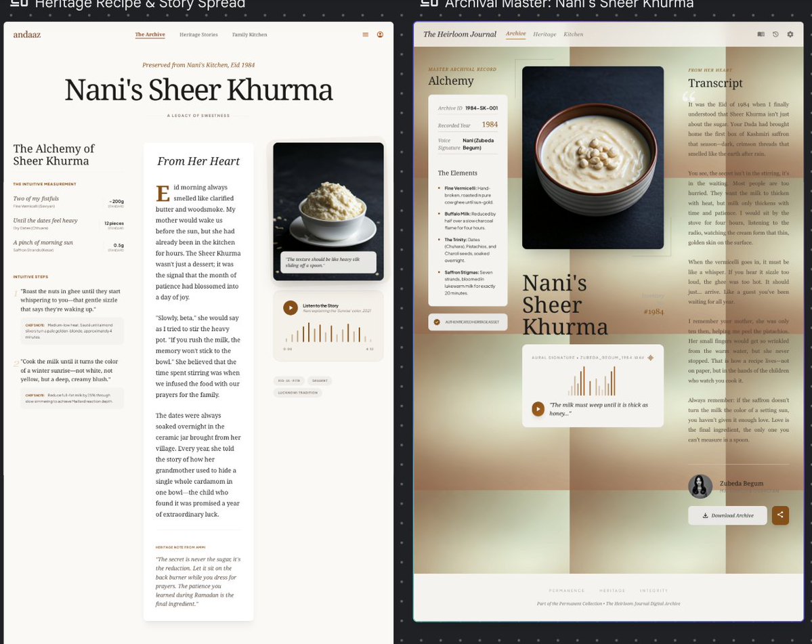Image resolution: width=812 pixels, height=644 pixels.
Task: Play the Aural Signature recording
Action: 538,409
